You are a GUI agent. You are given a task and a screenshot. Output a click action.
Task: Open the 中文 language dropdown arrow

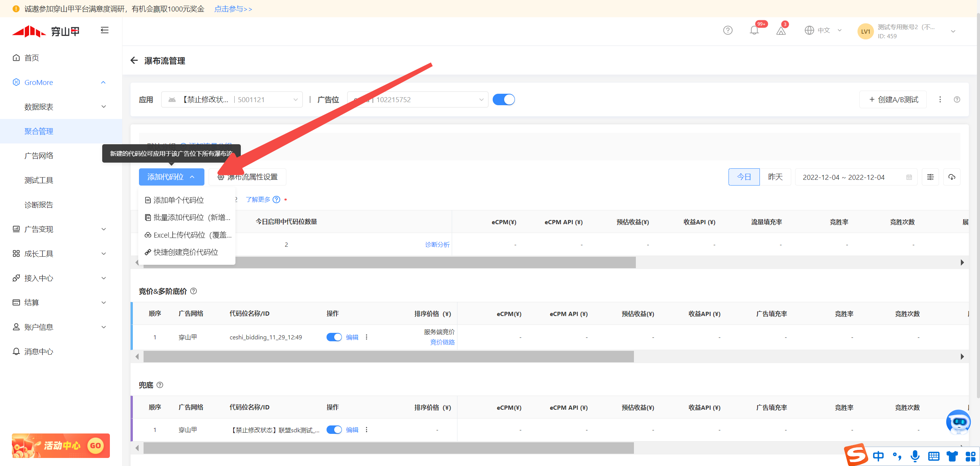pos(840,30)
